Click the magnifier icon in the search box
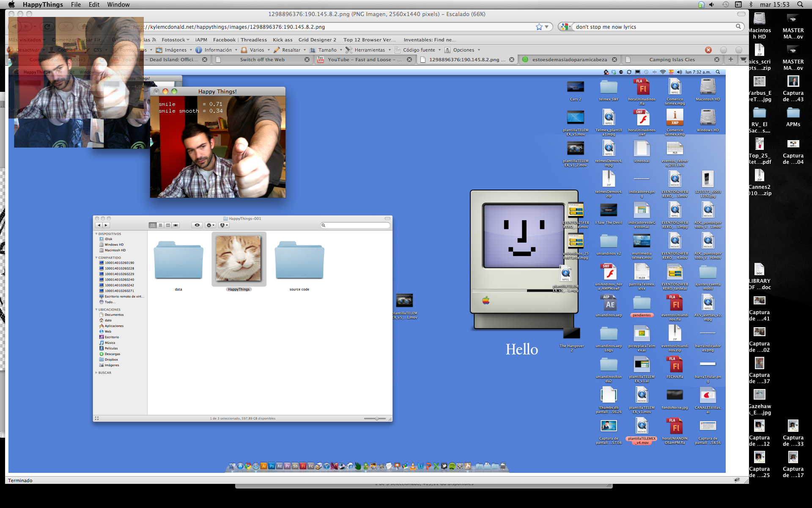 738,27
